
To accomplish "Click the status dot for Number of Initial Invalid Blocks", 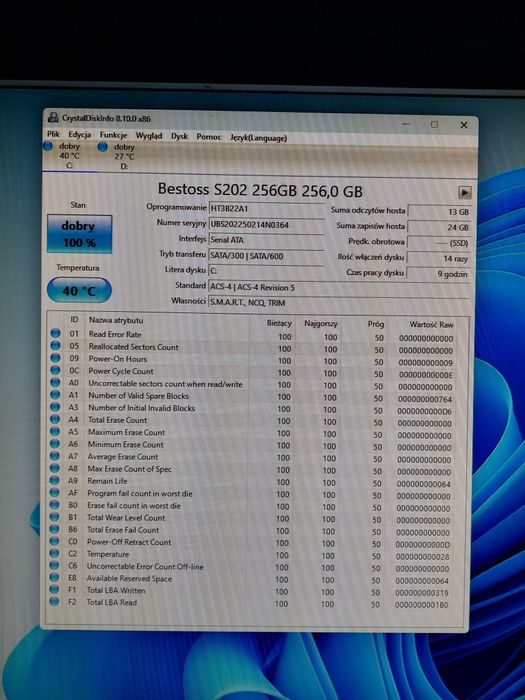I will click(x=55, y=407).
